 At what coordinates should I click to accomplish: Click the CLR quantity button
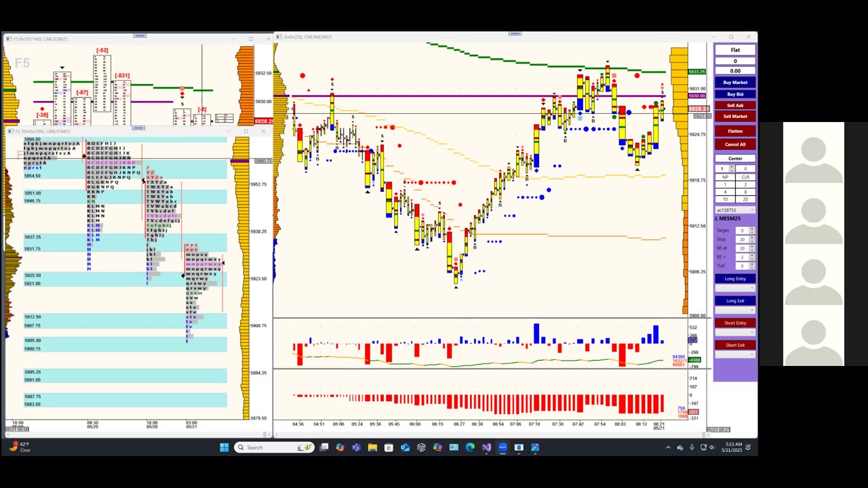pos(745,177)
